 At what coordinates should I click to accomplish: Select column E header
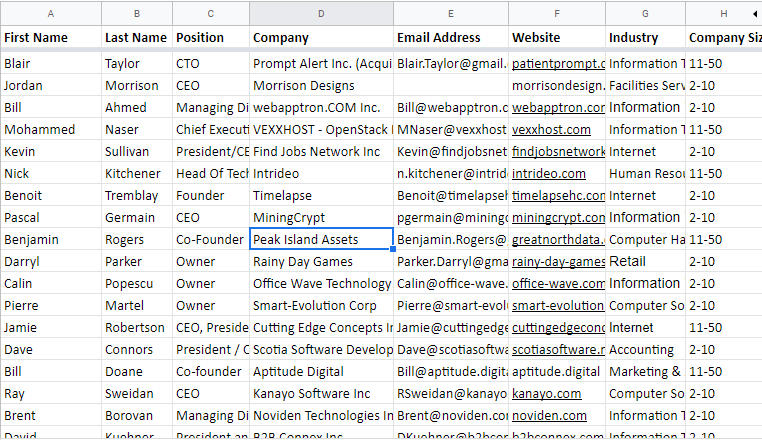point(451,14)
